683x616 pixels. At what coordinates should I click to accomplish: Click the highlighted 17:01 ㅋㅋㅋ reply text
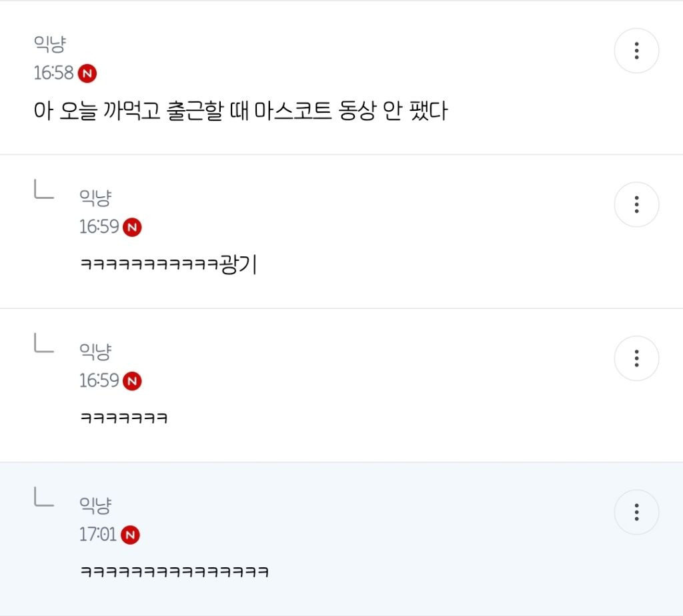[174, 571]
